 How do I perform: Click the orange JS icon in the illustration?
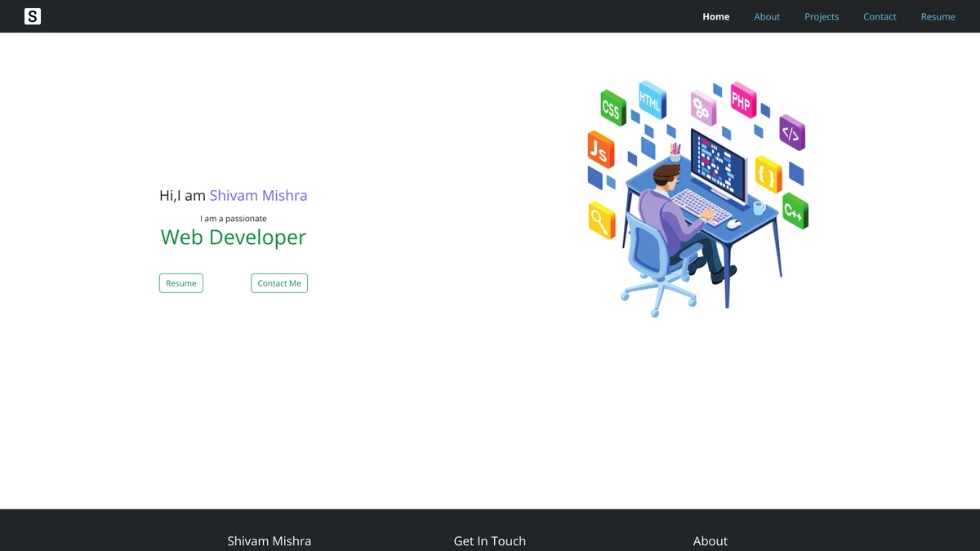point(600,149)
